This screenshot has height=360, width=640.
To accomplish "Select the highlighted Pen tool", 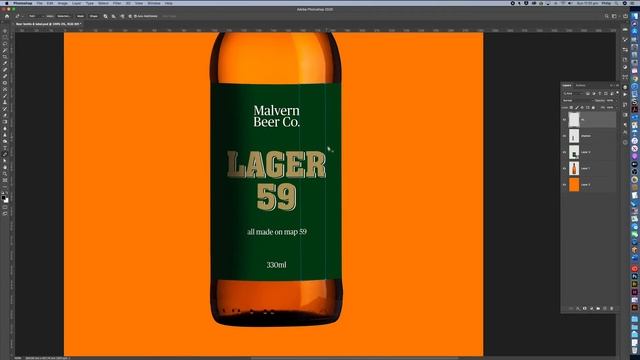I will (5, 154).
